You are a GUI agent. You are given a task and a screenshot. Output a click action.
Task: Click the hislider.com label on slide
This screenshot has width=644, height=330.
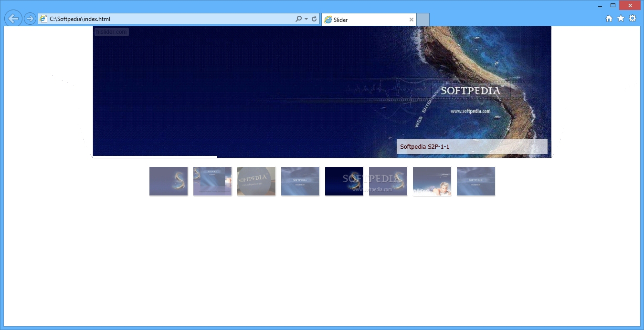point(111,32)
